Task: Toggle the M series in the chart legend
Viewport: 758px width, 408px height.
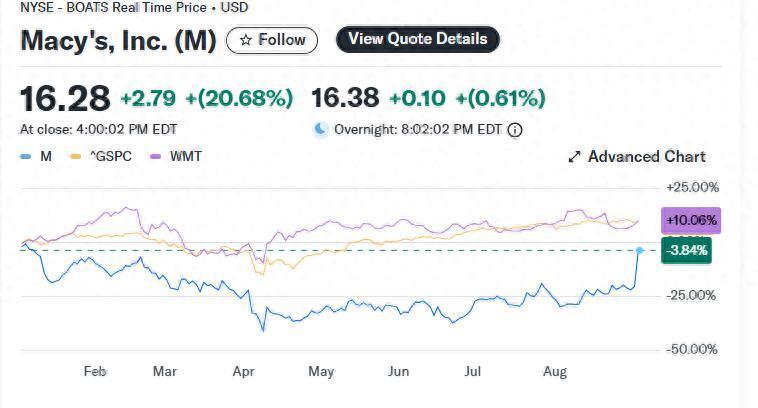Action: click(x=38, y=157)
